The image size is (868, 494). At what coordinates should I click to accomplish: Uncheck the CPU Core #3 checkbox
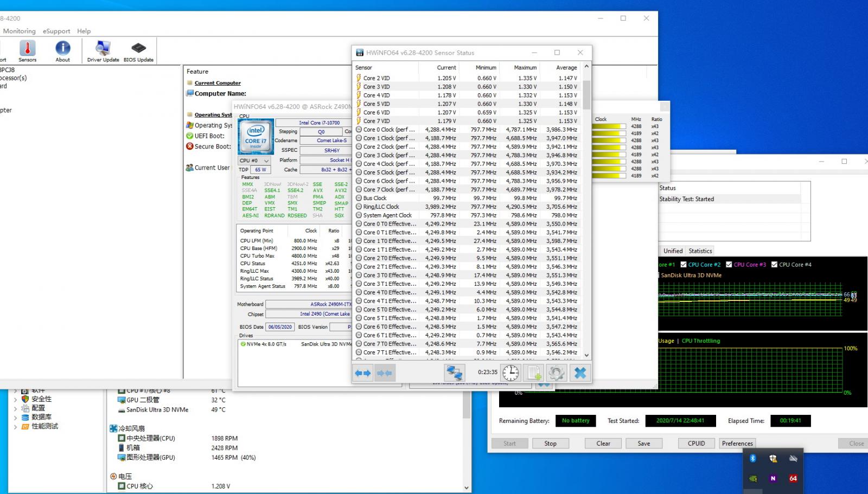click(x=729, y=265)
